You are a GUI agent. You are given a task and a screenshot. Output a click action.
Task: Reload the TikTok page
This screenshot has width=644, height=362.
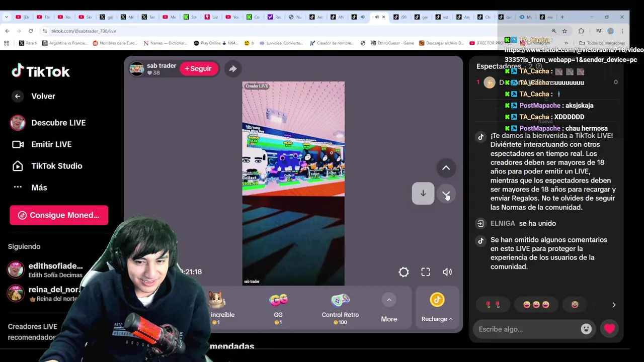click(31, 31)
